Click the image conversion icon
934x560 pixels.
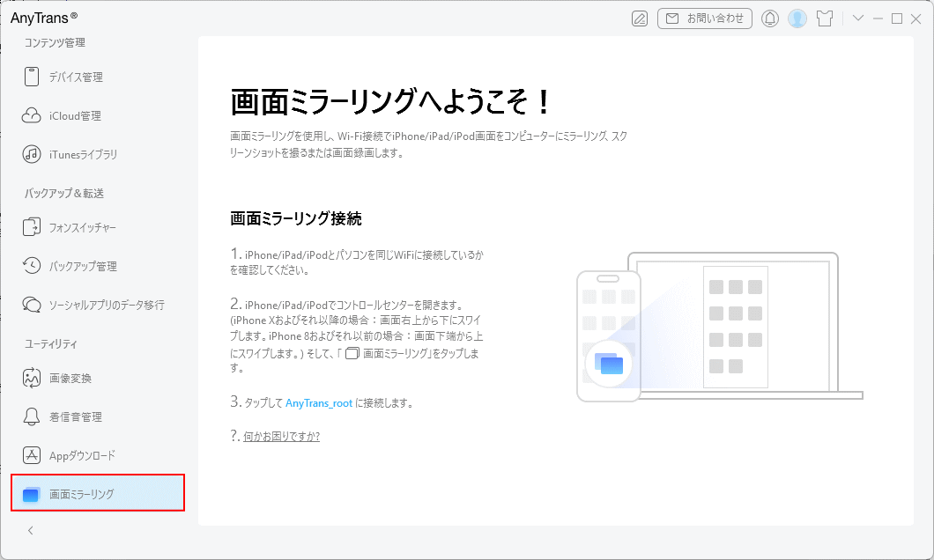[x=32, y=378]
